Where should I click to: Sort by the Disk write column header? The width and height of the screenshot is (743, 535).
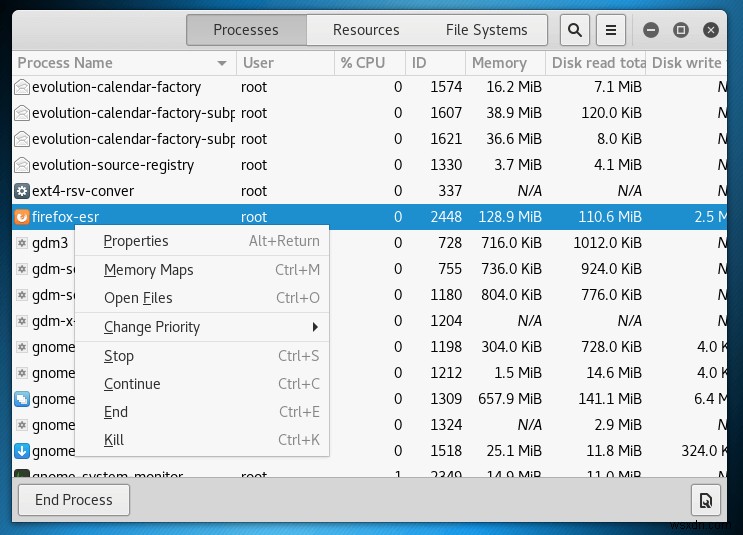pos(686,63)
